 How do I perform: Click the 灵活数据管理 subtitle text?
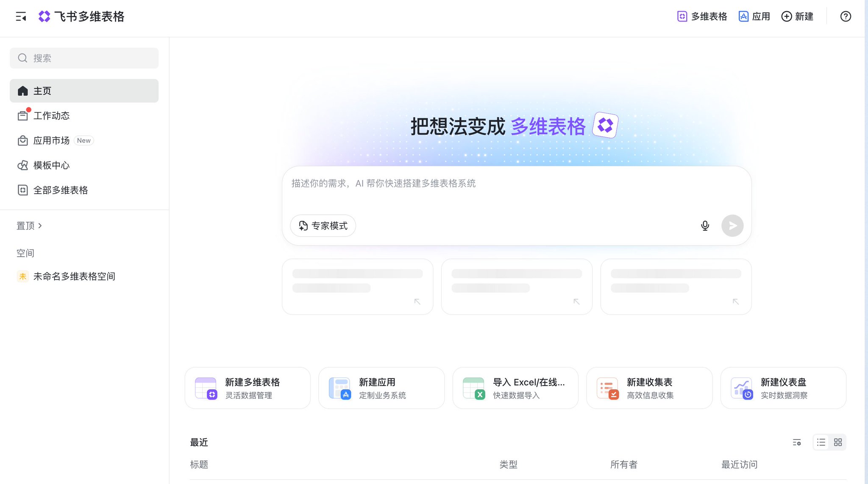[x=248, y=395]
